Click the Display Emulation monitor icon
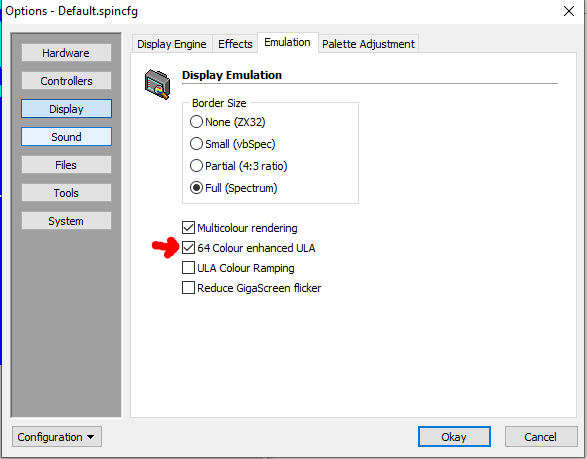587x459 pixels. [x=157, y=84]
